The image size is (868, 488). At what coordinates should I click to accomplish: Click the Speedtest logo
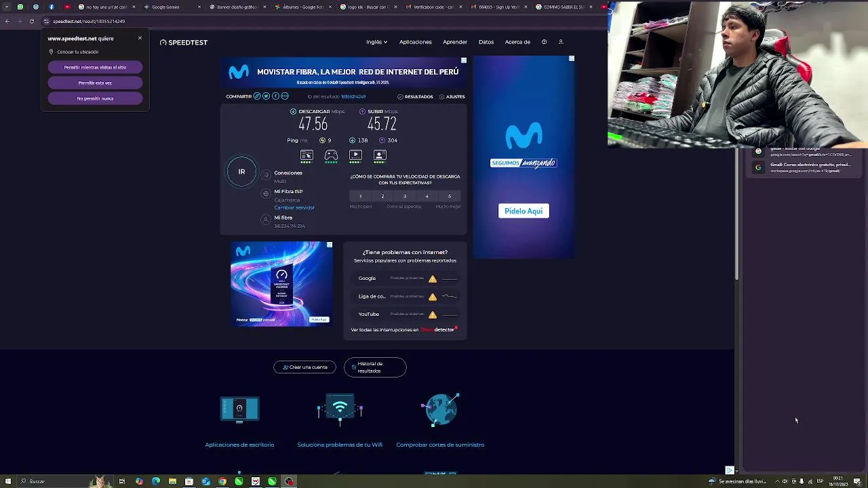[x=184, y=42]
